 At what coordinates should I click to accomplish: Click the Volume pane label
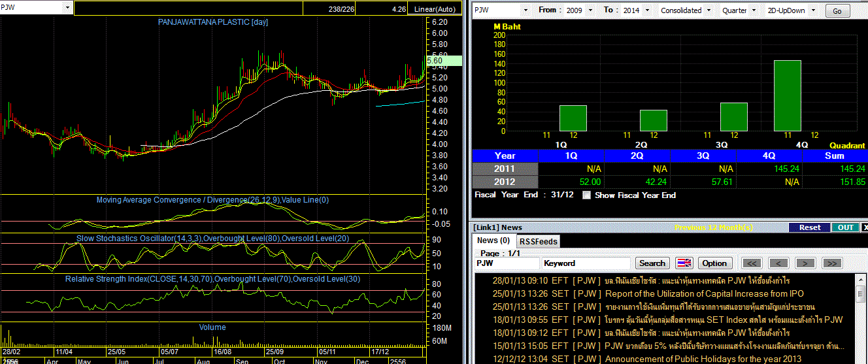(x=212, y=327)
